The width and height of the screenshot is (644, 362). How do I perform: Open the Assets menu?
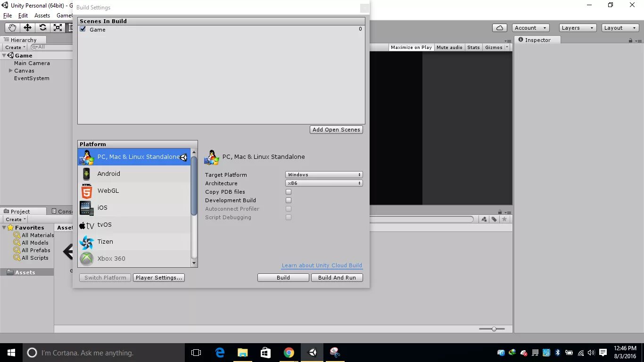point(42,16)
